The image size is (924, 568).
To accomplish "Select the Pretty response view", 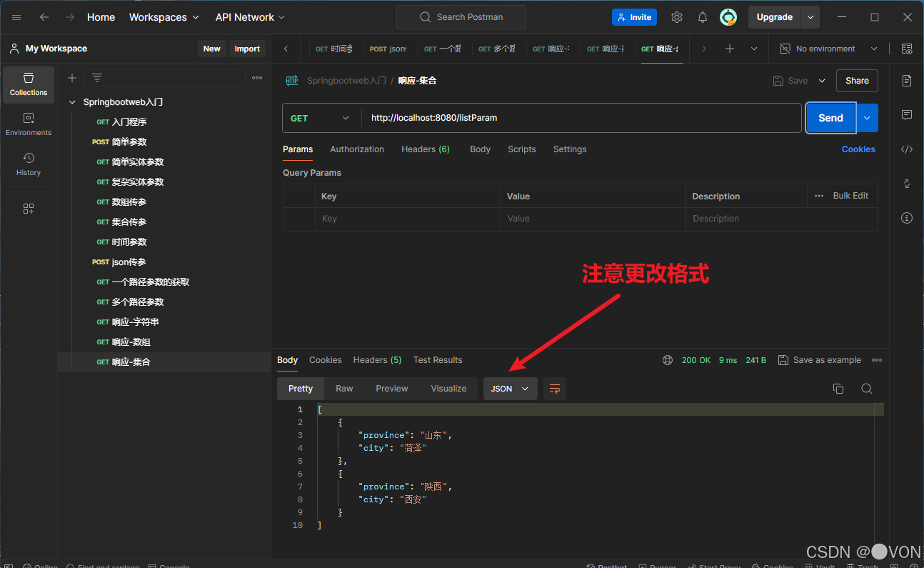I will (x=301, y=389).
